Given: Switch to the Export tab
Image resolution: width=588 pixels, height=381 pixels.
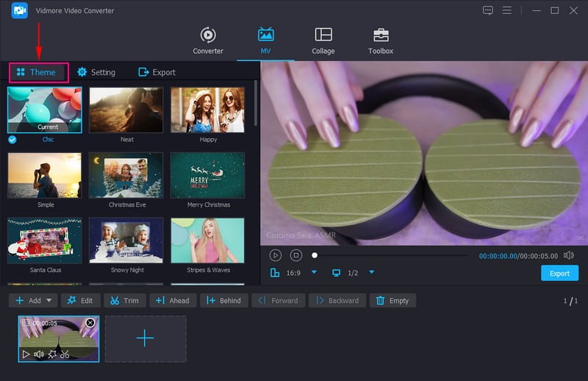Looking at the screenshot, I should point(157,72).
